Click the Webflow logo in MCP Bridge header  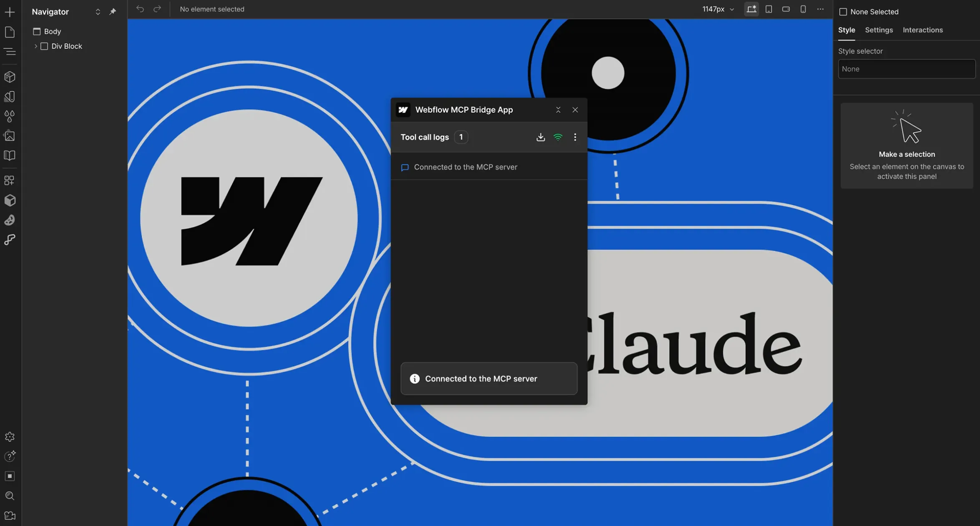point(403,110)
